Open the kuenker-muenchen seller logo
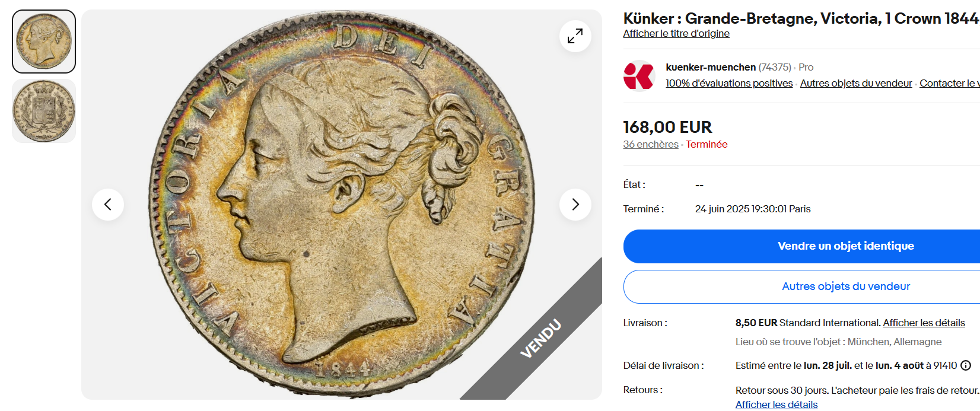The width and height of the screenshot is (980, 411). [x=639, y=75]
